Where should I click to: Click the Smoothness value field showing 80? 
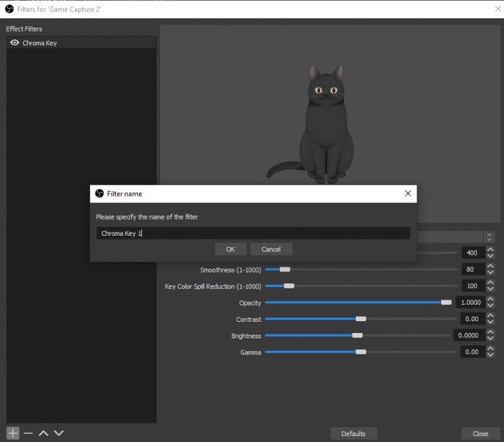473,269
